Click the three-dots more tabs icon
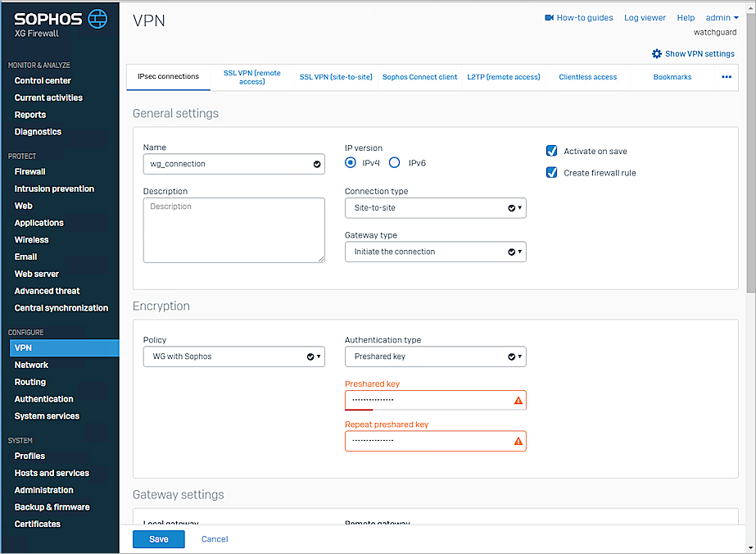This screenshot has height=554, width=756. [x=726, y=77]
